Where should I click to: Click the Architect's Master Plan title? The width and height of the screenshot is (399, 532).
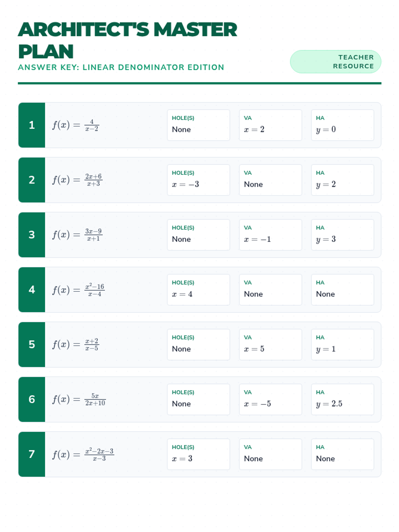(127, 40)
